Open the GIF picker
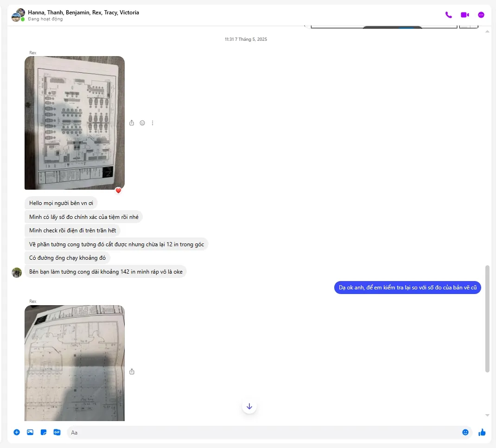Viewport: 496px width, 448px height. [57, 432]
